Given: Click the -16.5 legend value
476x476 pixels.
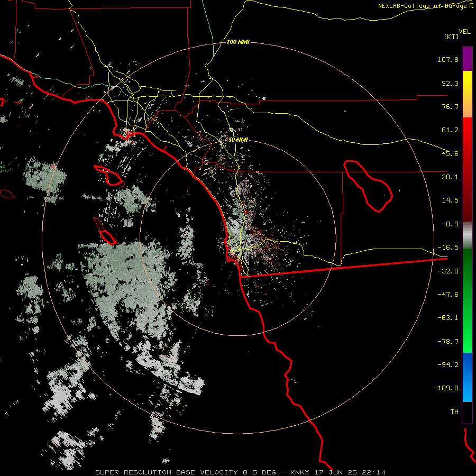Looking at the screenshot, I should [448, 248].
